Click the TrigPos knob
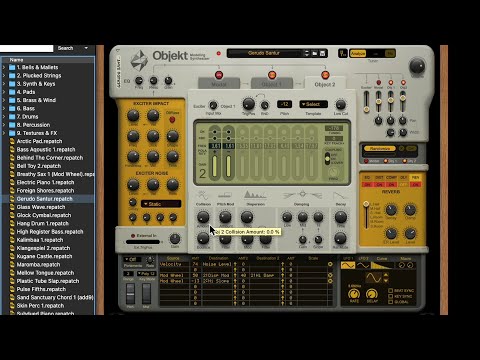This screenshot has width=480, height=360. point(248,104)
